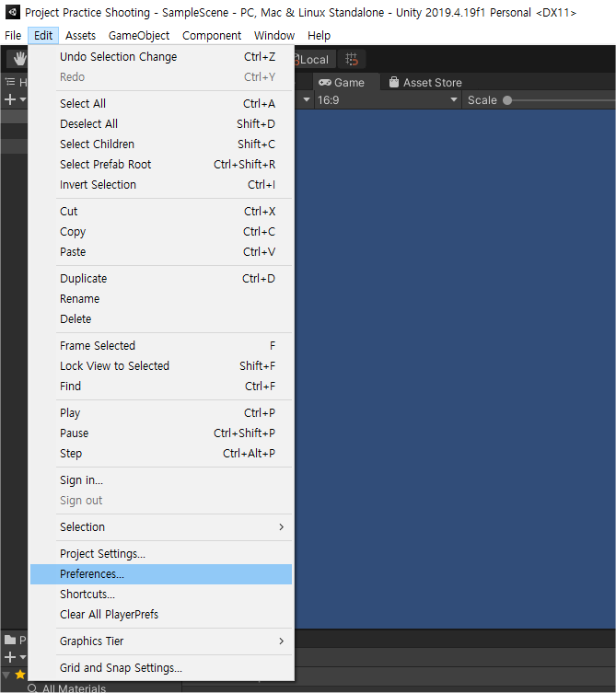Open the 16:9 aspect ratio dropdown
616x693 pixels.
[x=387, y=100]
